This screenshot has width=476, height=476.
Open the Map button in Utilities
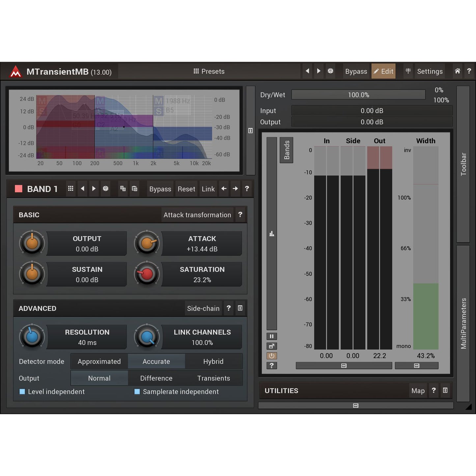[x=418, y=391]
